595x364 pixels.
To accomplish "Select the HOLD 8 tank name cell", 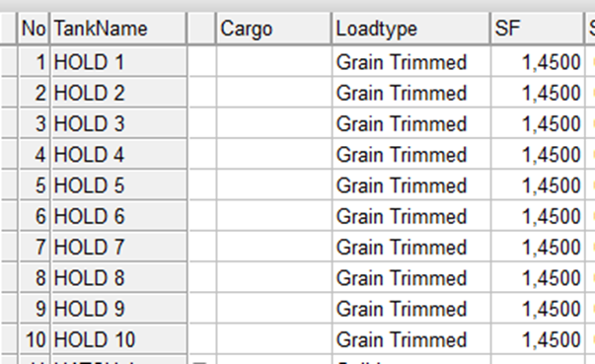I will point(119,277).
